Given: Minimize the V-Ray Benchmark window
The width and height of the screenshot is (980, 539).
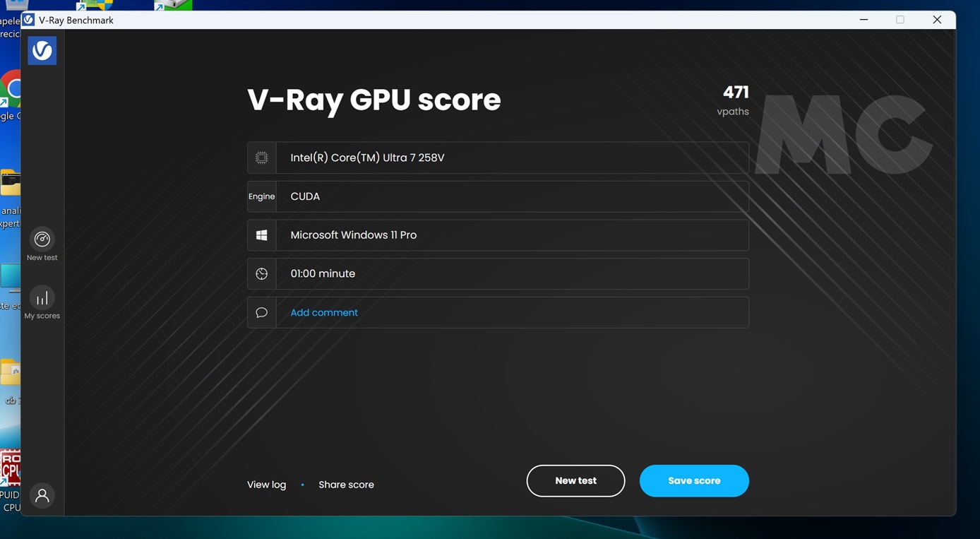Looking at the screenshot, I should click(x=864, y=20).
